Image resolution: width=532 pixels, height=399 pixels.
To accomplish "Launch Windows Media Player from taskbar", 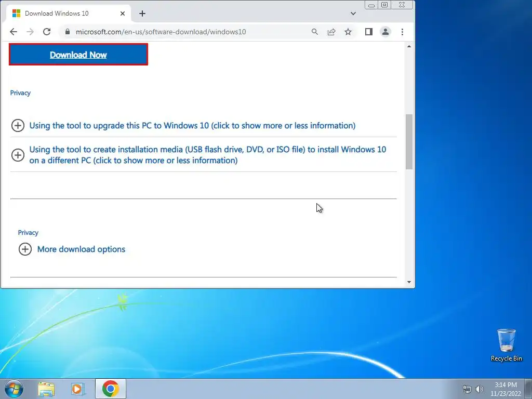I will coord(77,389).
